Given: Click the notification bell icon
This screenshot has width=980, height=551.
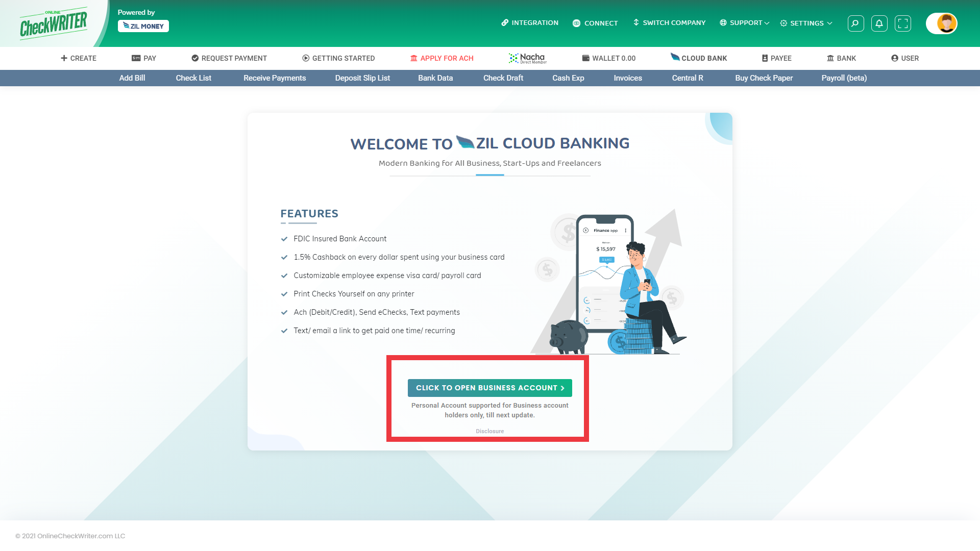Looking at the screenshot, I should coord(879,23).
